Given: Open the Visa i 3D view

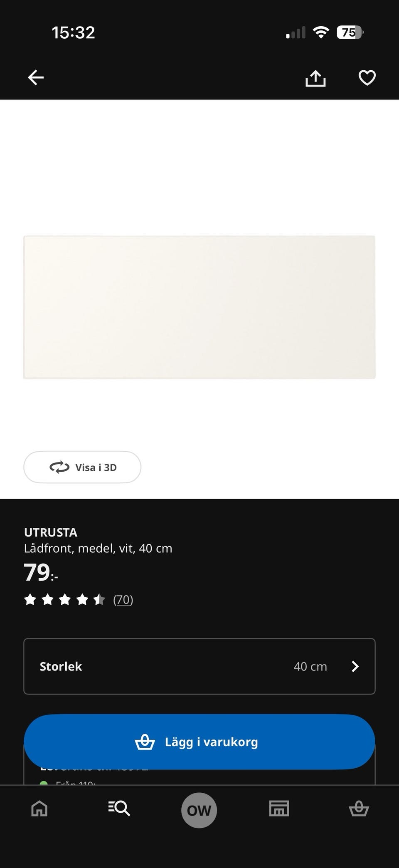Looking at the screenshot, I should (82, 467).
